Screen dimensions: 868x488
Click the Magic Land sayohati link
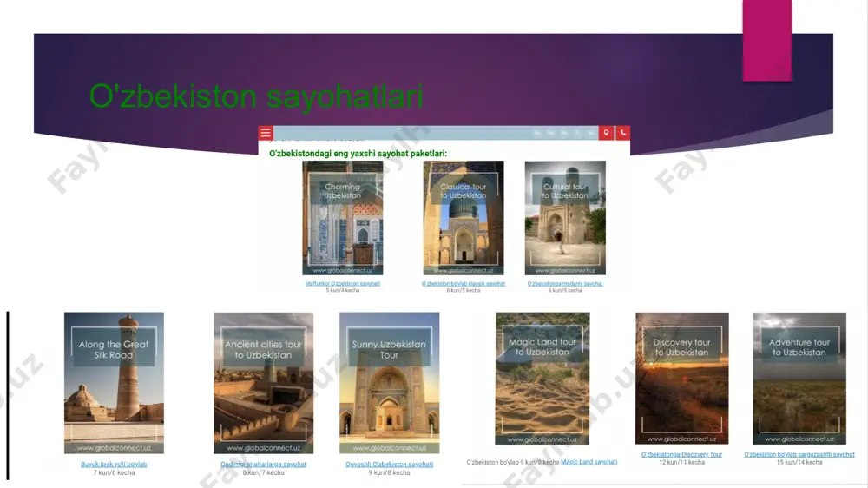(589, 462)
